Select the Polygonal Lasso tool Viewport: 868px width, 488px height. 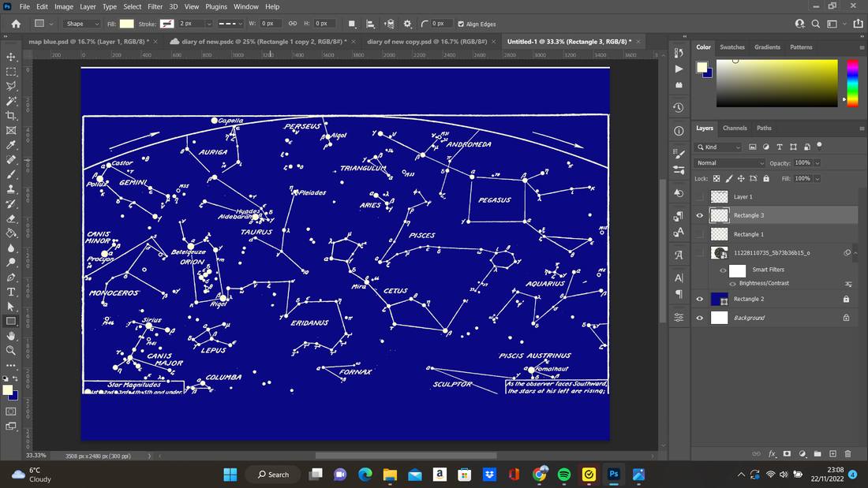(11, 86)
